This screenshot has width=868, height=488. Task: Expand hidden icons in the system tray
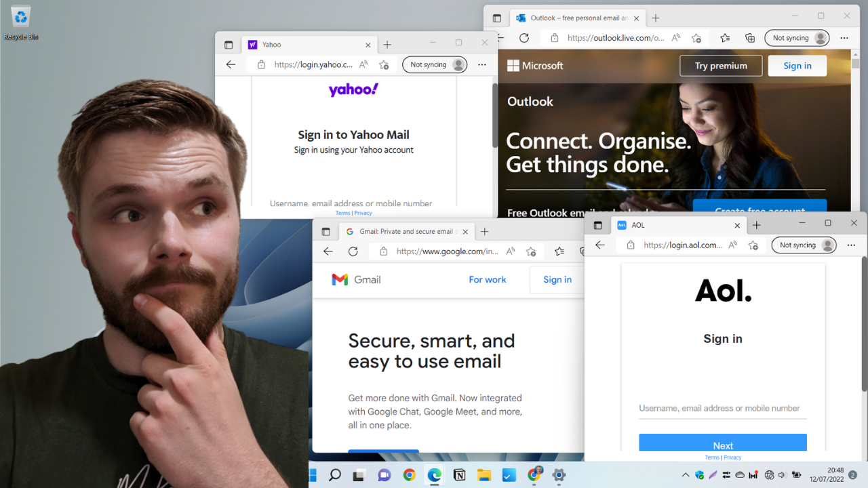[686, 475]
